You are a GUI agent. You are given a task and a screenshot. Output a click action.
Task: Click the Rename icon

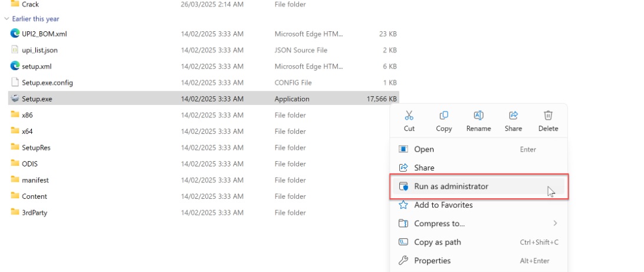[478, 116]
